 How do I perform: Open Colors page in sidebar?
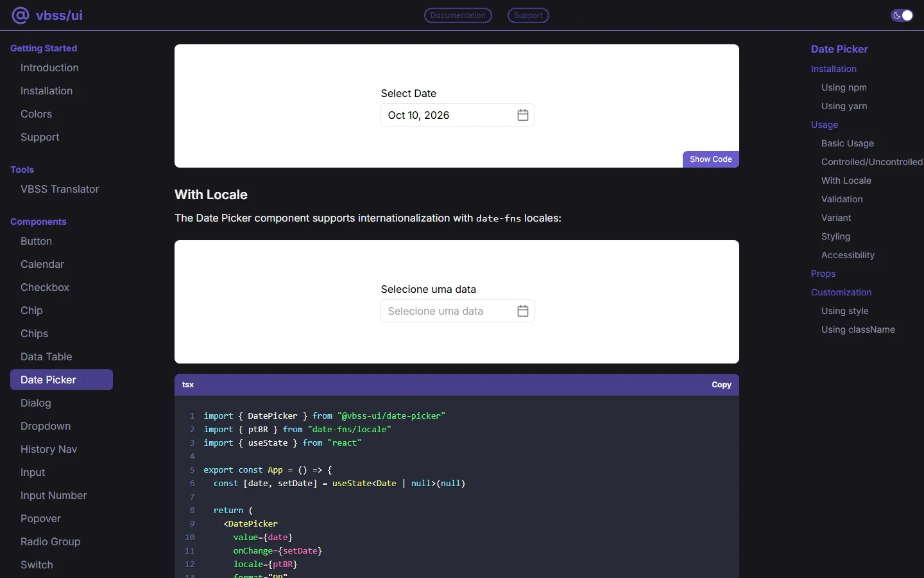(x=36, y=114)
